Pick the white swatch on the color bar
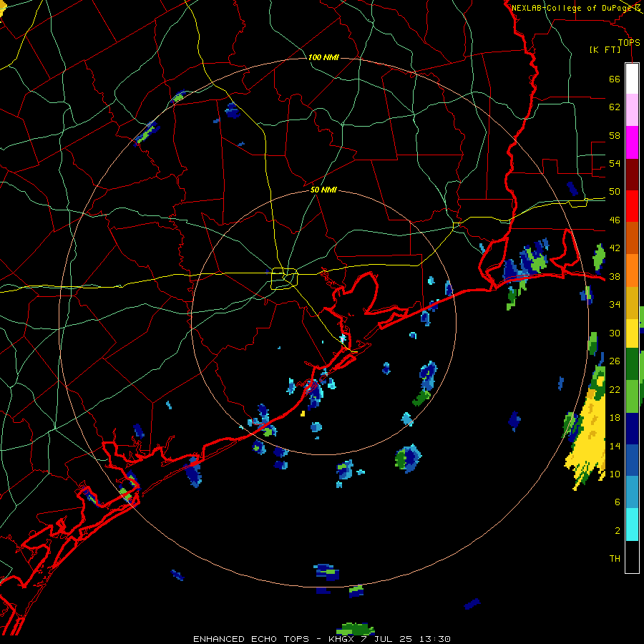The image size is (644, 644). click(x=632, y=79)
